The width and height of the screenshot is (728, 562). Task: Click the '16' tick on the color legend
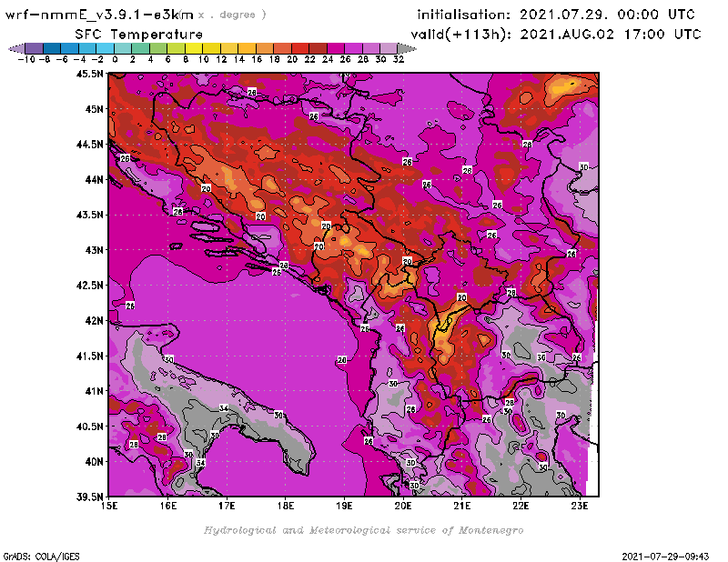pos(257,59)
